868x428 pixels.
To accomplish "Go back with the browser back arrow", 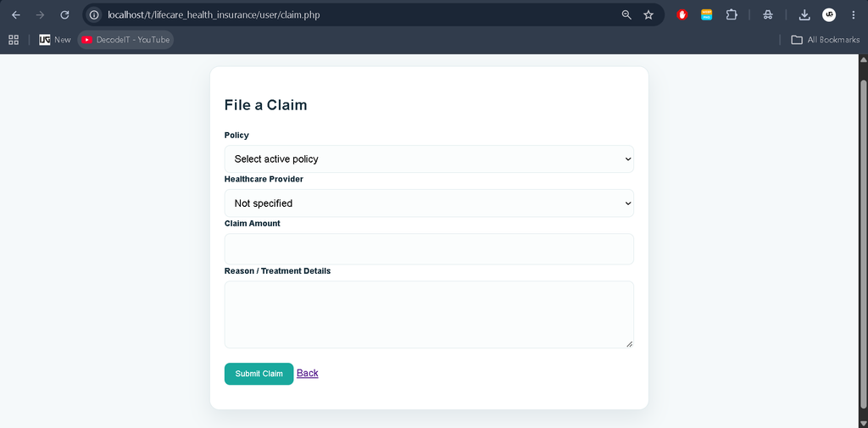I will pos(15,15).
